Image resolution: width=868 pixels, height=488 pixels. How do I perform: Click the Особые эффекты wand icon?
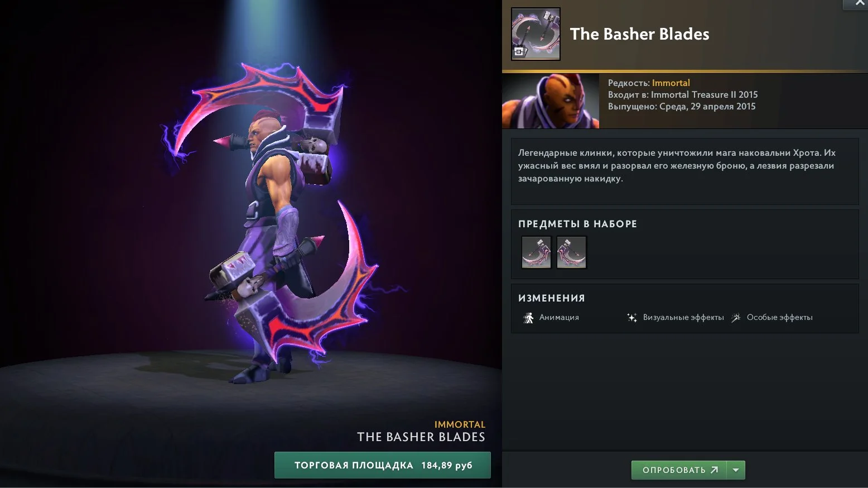[x=736, y=318]
